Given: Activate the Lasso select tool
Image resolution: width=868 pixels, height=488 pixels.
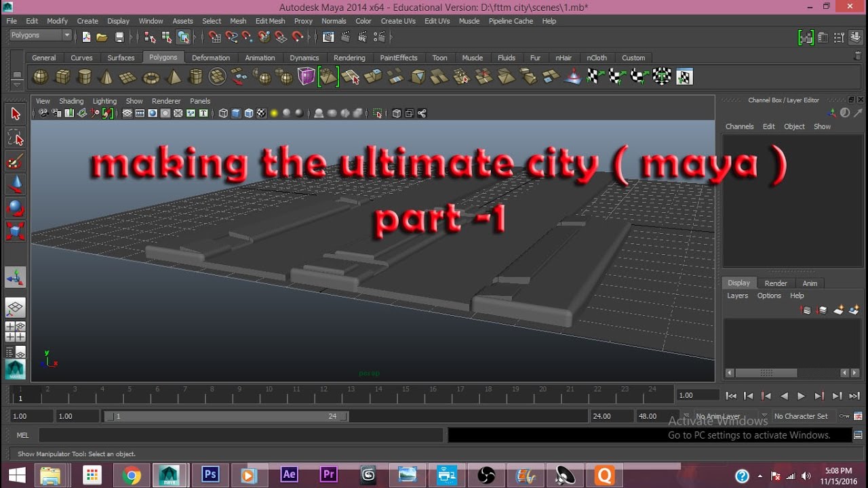Looking at the screenshot, I should tap(16, 138).
